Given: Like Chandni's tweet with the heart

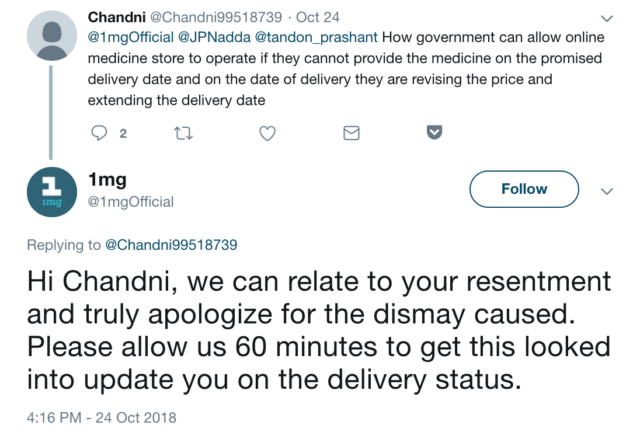Looking at the screenshot, I should 267,132.
